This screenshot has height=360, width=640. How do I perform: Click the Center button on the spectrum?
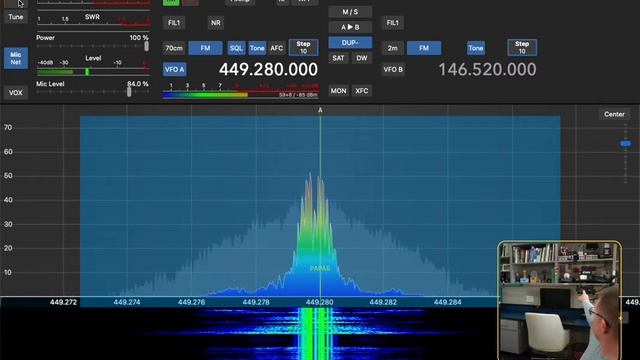[614, 114]
